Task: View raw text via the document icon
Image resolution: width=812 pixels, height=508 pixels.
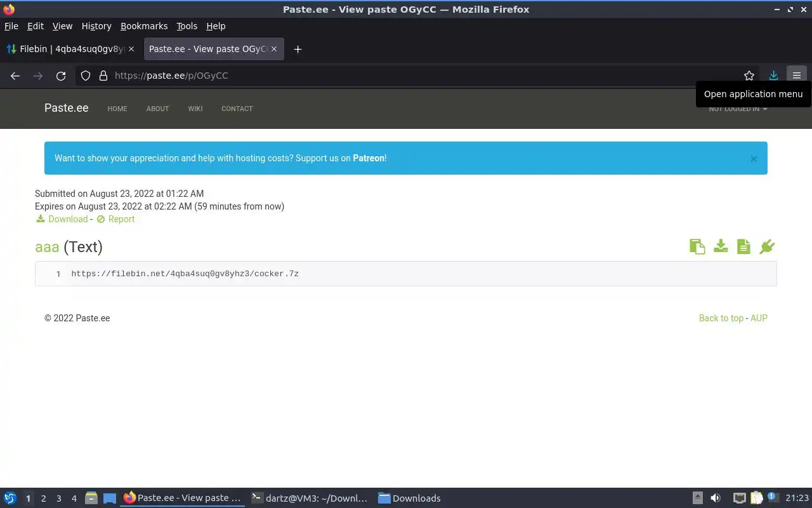Action: (743, 246)
